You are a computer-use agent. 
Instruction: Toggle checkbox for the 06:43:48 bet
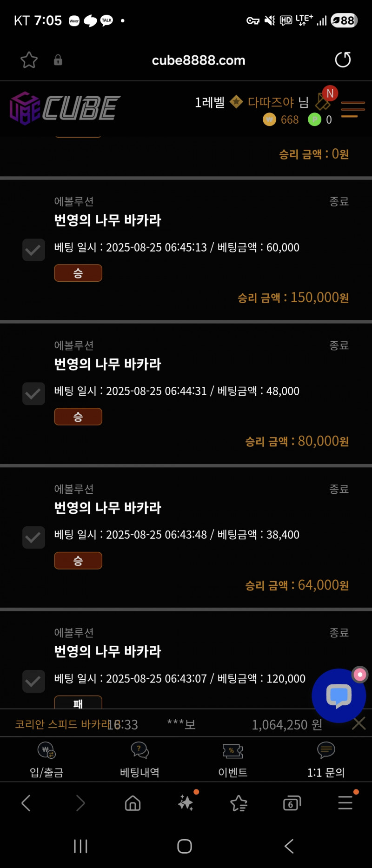click(x=33, y=537)
